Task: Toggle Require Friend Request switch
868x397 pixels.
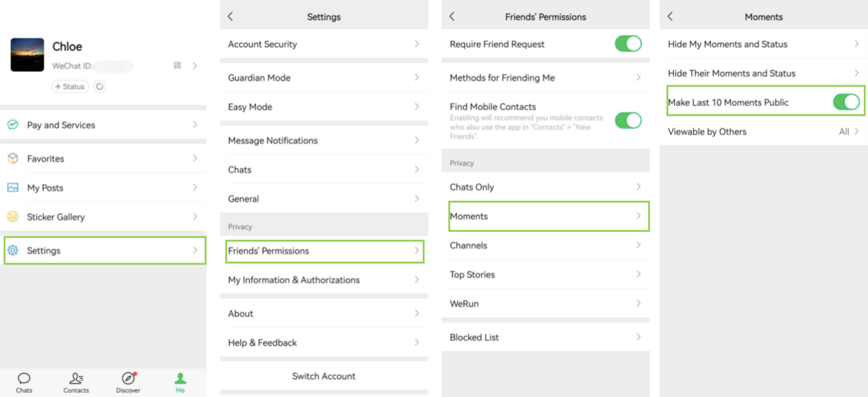Action: pos(628,44)
